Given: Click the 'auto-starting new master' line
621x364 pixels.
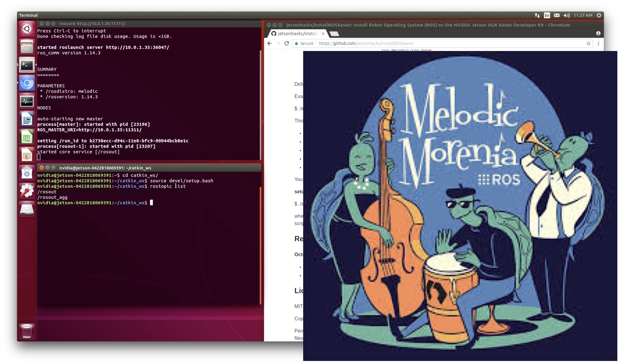Looking at the screenshot, I should tap(70, 119).
